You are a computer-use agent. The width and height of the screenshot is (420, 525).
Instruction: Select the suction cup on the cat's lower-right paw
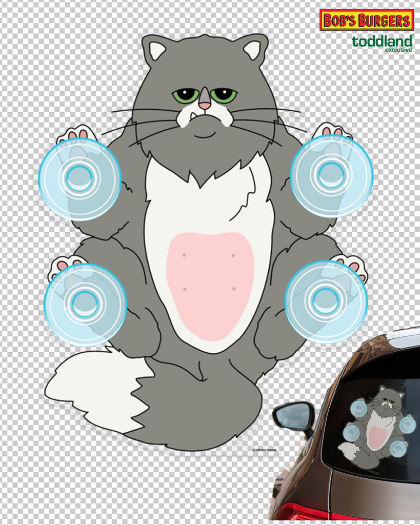click(326, 302)
